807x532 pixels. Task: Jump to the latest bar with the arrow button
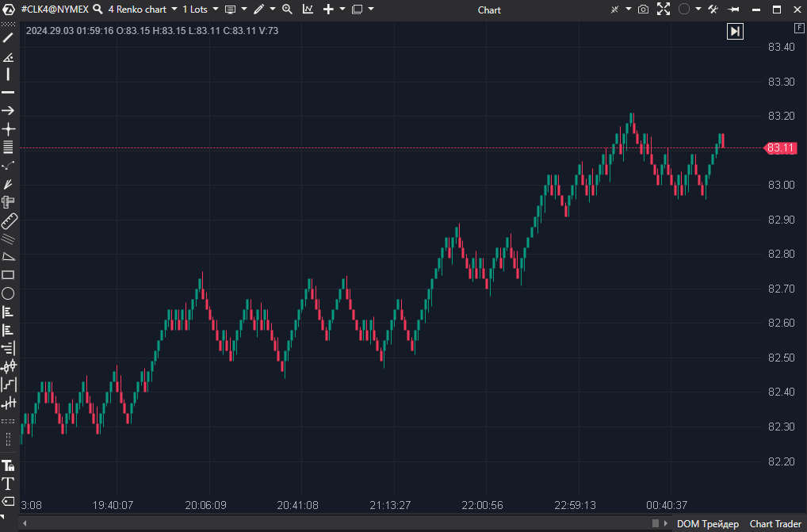point(735,31)
